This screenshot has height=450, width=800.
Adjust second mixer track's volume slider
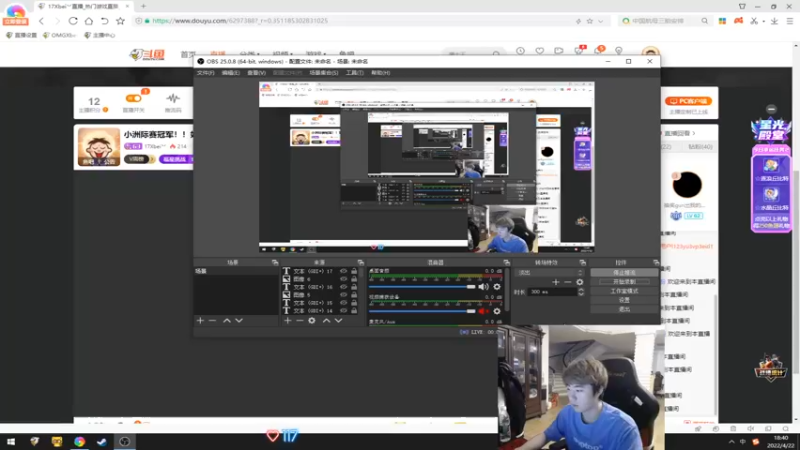click(x=422, y=311)
